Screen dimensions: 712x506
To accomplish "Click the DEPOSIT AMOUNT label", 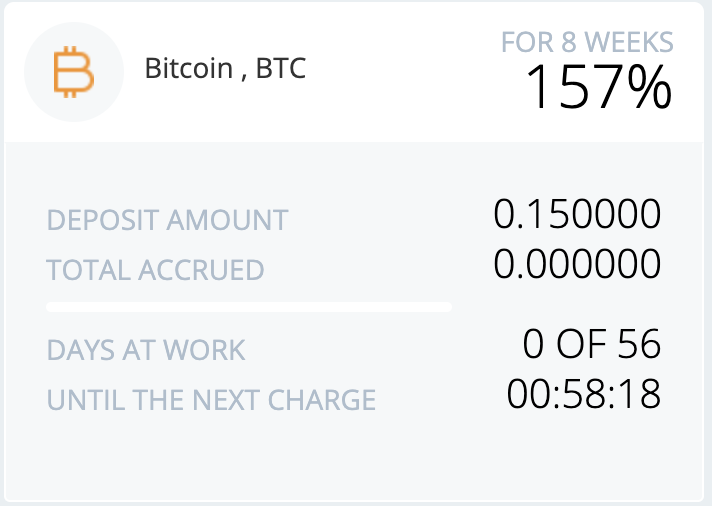I will pos(168,220).
